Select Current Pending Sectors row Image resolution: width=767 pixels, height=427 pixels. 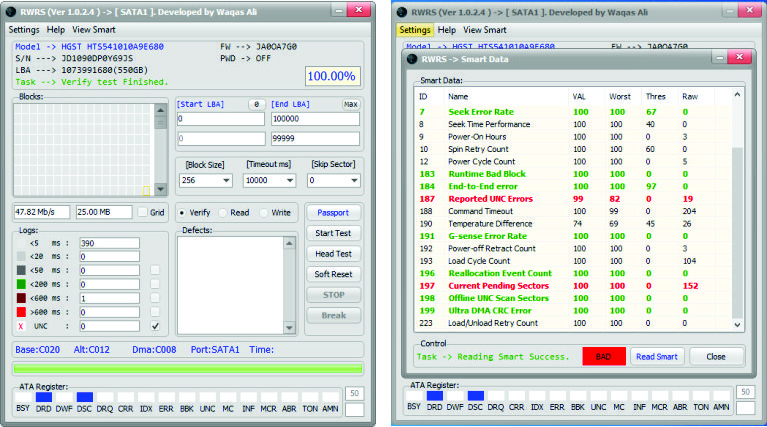[572, 286]
